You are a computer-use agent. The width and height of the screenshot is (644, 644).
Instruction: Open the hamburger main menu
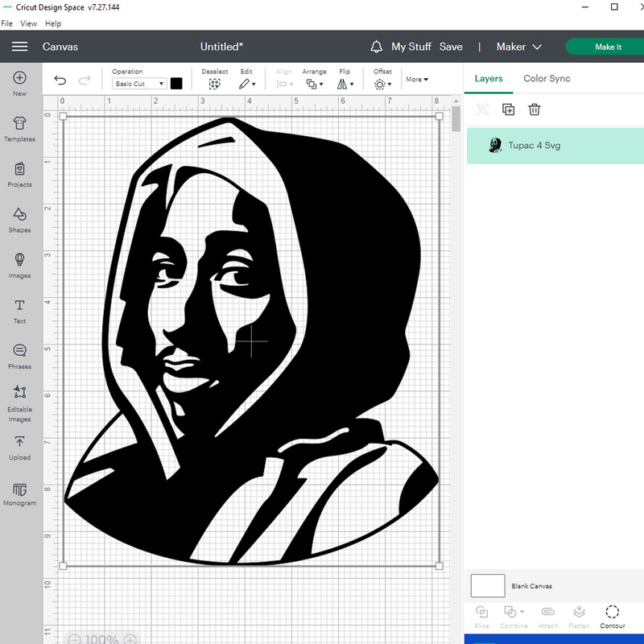(19, 47)
